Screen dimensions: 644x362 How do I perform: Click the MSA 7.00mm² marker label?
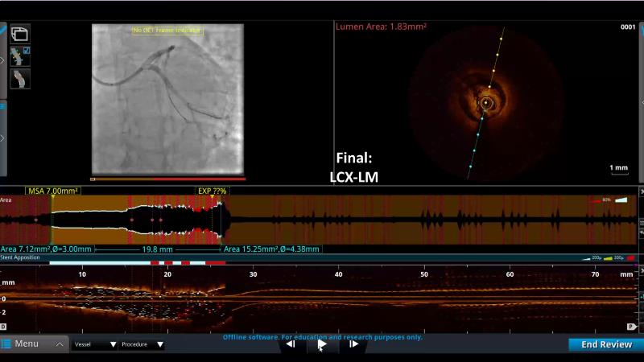click(52, 191)
